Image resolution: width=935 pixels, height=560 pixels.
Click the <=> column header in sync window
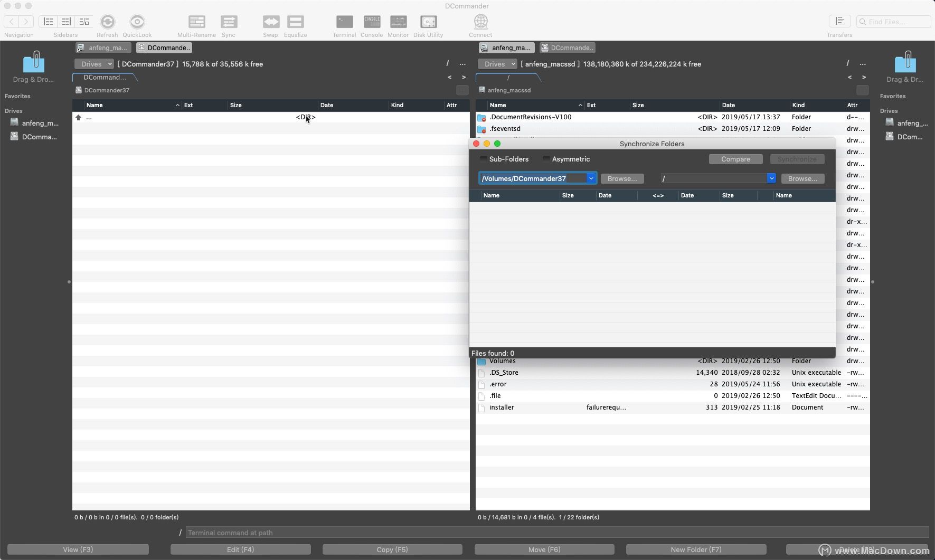click(658, 195)
